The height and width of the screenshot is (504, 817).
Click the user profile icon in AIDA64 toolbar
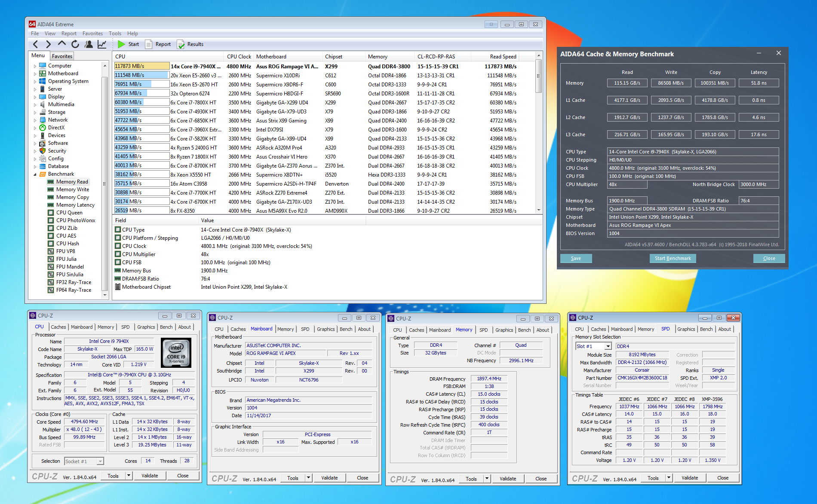89,44
